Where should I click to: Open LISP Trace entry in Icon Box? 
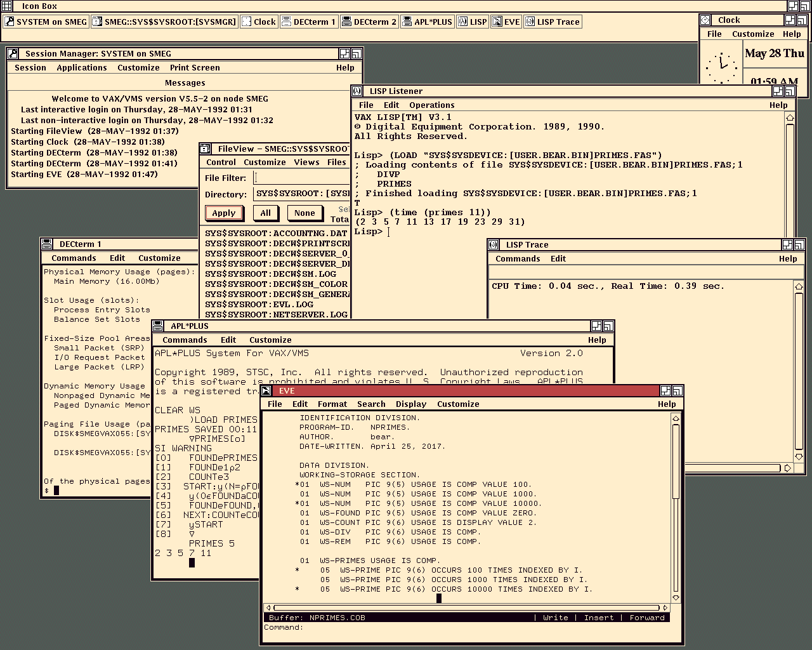(x=553, y=22)
